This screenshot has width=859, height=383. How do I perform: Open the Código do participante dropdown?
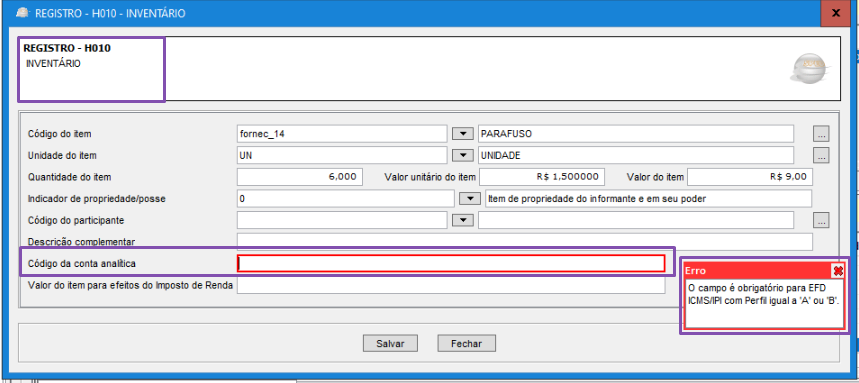pos(463,220)
